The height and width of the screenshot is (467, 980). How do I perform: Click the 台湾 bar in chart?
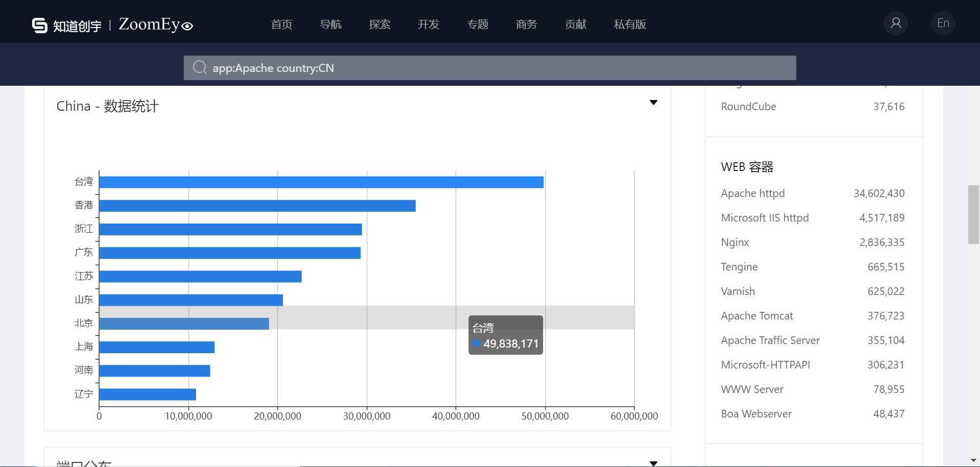[322, 182]
